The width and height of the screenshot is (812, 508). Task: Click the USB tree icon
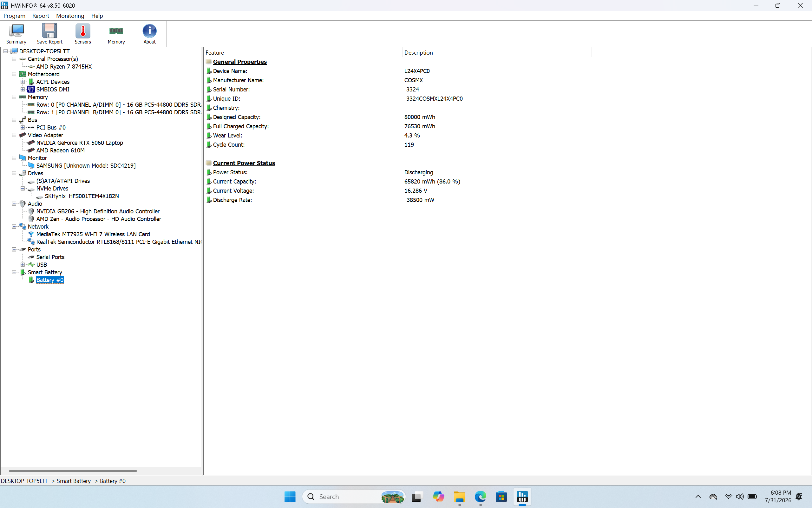point(31,265)
